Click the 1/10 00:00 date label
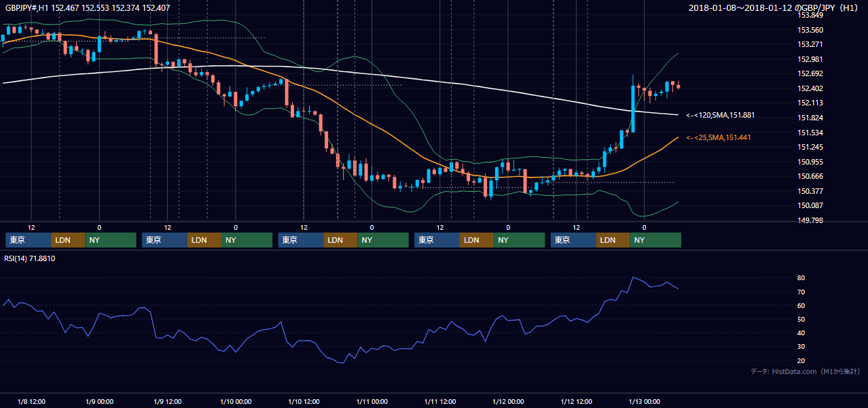868x408 pixels. click(236, 401)
